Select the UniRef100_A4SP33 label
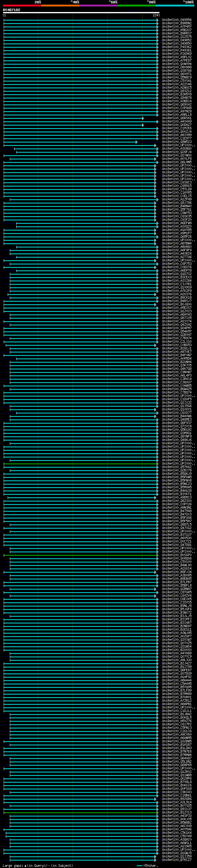197x868 pixels. [176, 816]
